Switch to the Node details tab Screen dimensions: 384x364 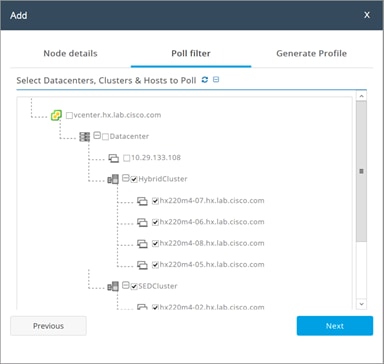[x=70, y=53]
